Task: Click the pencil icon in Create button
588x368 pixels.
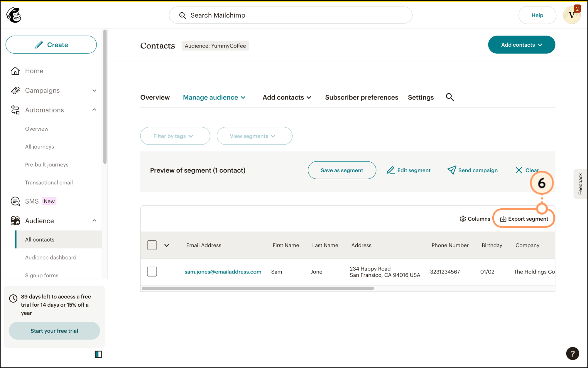Action: (39, 45)
